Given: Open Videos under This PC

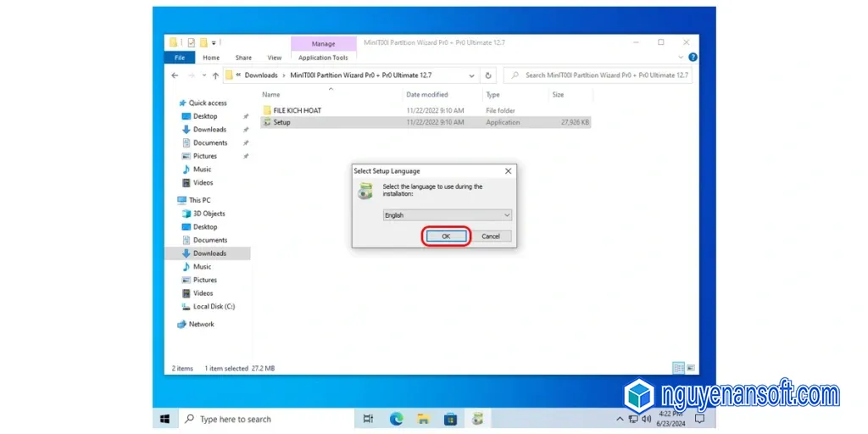Looking at the screenshot, I should pos(203,293).
